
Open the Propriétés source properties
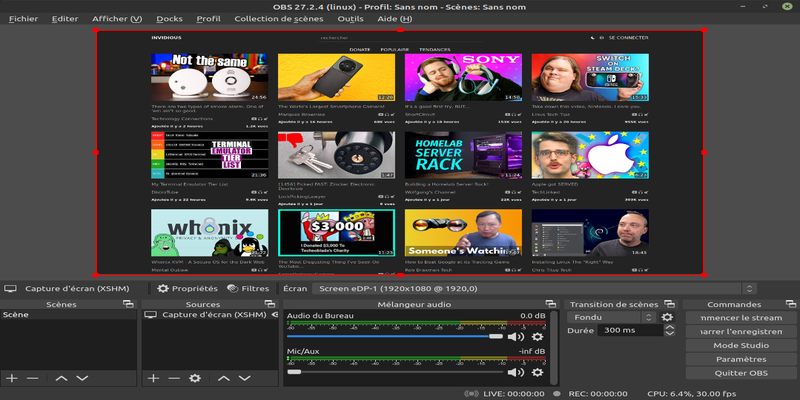[187, 288]
